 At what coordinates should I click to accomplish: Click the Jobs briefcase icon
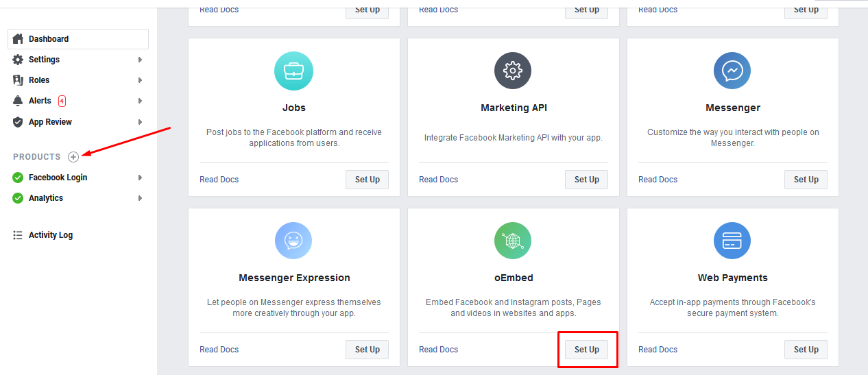tap(293, 71)
